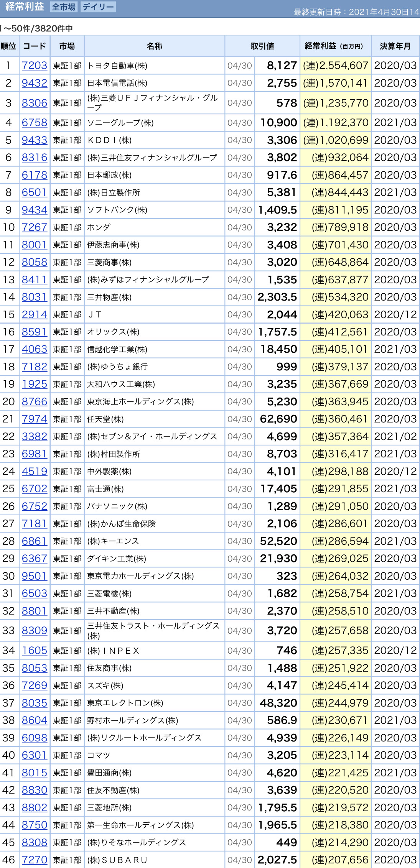Open stock code link 6367
Image resolution: width=420 pixels, height=868 pixels.
click(x=35, y=559)
